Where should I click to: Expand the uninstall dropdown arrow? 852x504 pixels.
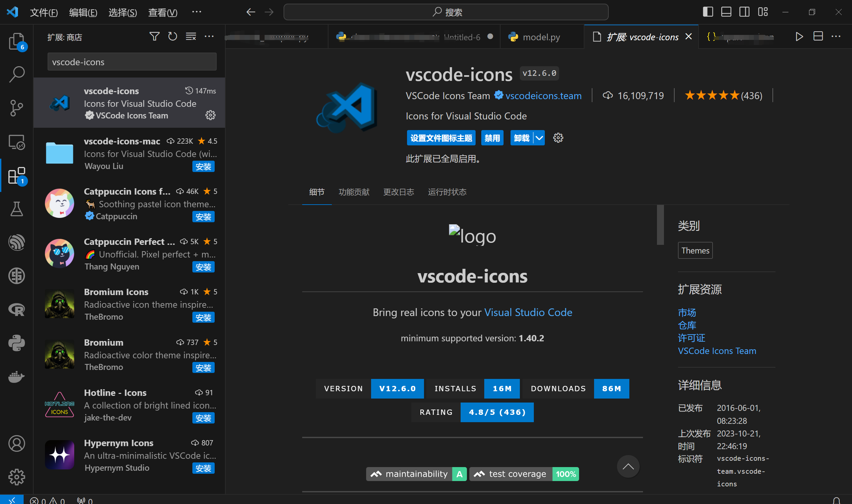click(539, 138)
